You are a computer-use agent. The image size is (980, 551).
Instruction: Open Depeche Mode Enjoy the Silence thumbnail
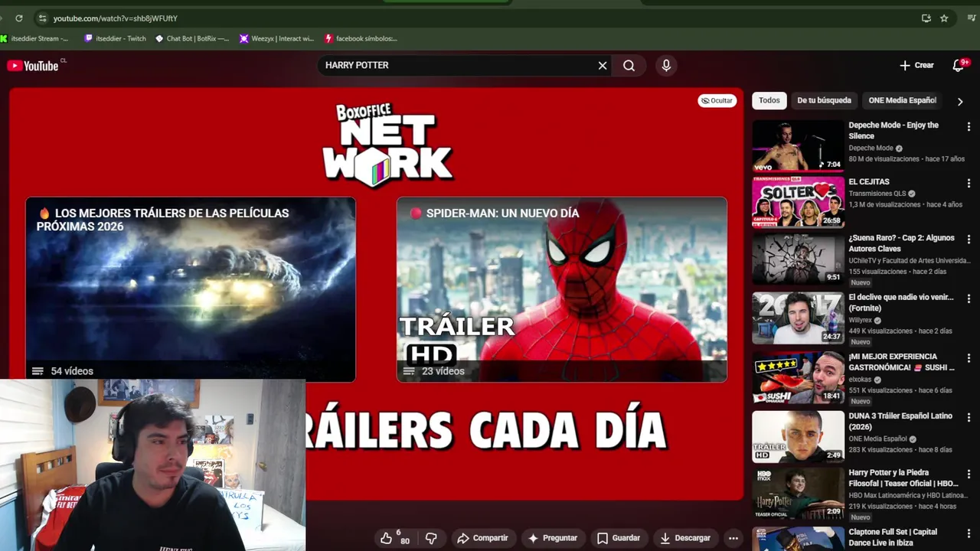(798, 145)
